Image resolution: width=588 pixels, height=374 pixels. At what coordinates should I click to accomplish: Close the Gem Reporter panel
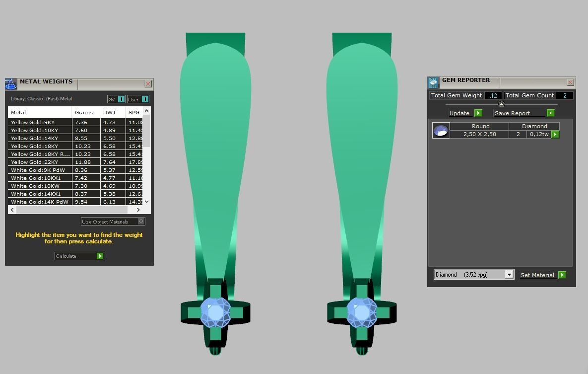[570, 82]
